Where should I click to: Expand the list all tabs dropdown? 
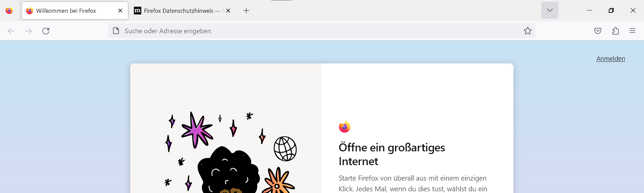click(x=550, y=10)
